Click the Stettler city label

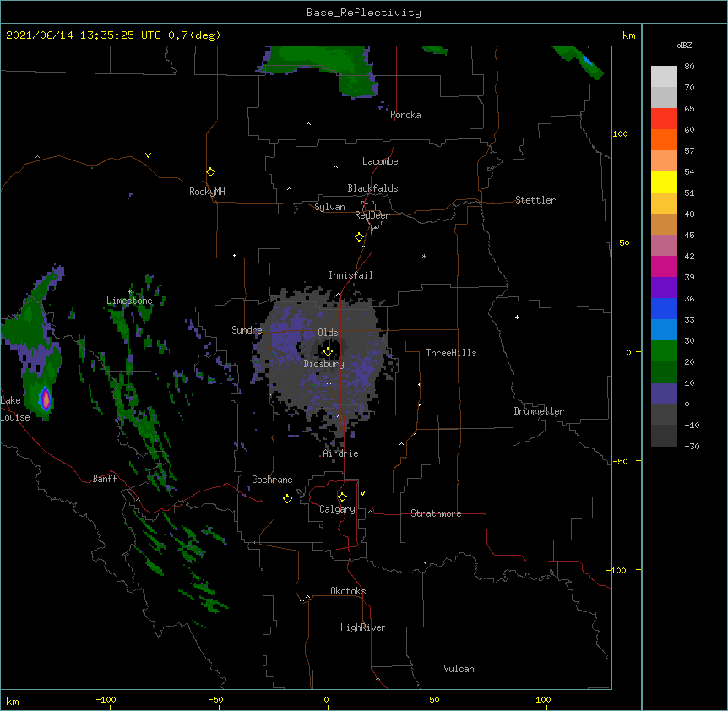click(535, 200)
